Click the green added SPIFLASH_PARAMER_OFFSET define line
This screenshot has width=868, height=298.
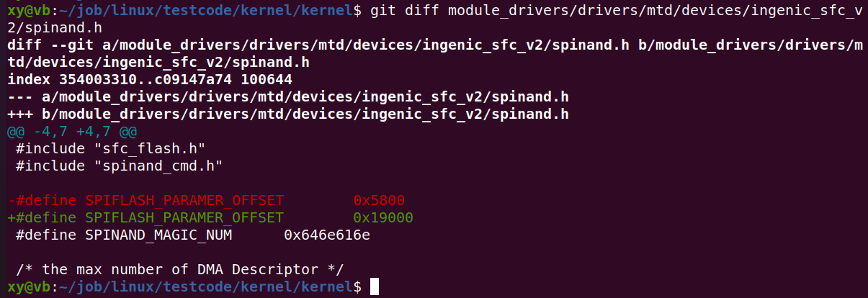(210, 217)
